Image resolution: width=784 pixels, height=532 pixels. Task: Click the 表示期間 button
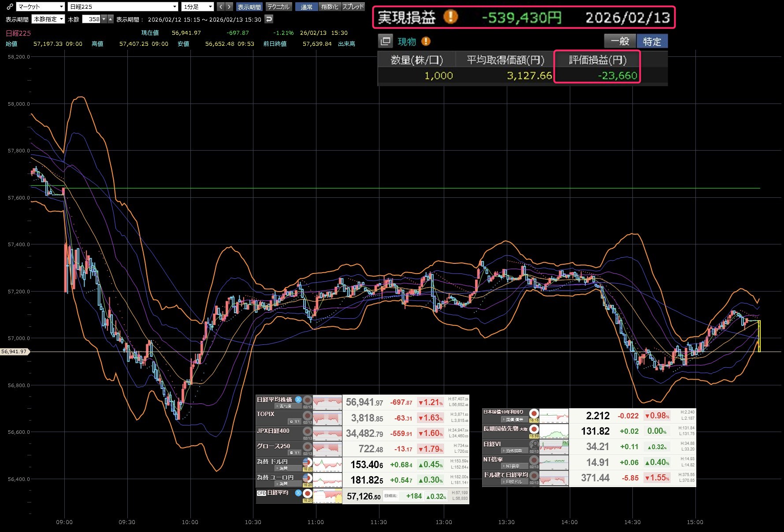click(249, 7)
